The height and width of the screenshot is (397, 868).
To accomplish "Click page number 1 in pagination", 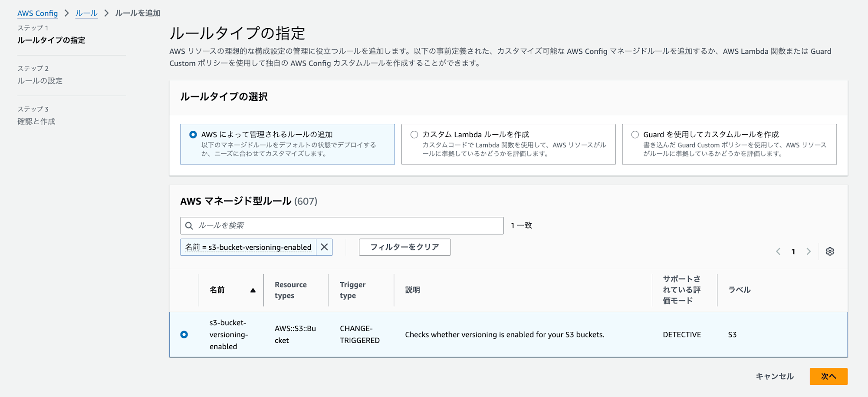I will pos(793,251).
